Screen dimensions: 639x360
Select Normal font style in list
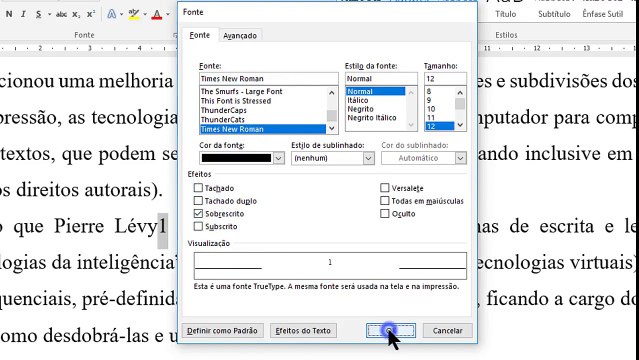coord(375,91)
